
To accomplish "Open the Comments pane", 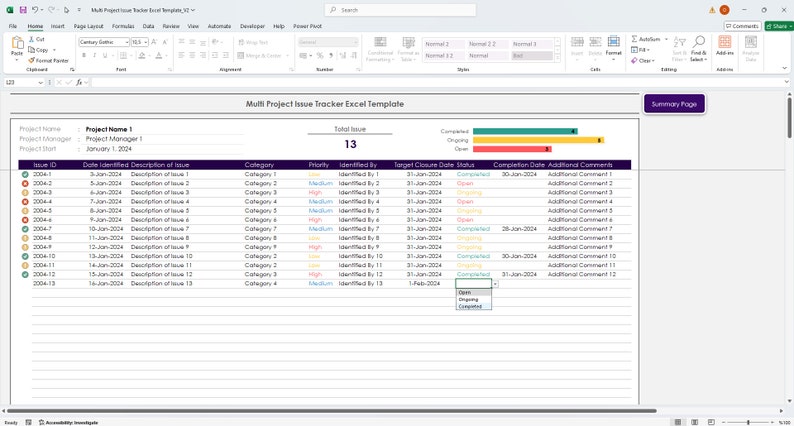I will [742, 26].
